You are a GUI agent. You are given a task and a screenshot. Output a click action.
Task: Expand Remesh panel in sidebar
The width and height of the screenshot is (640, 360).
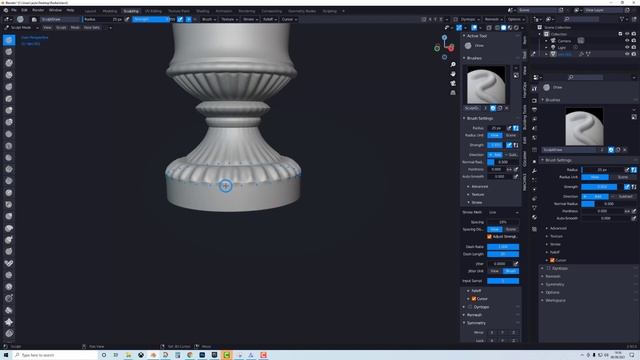pos(473,315)
